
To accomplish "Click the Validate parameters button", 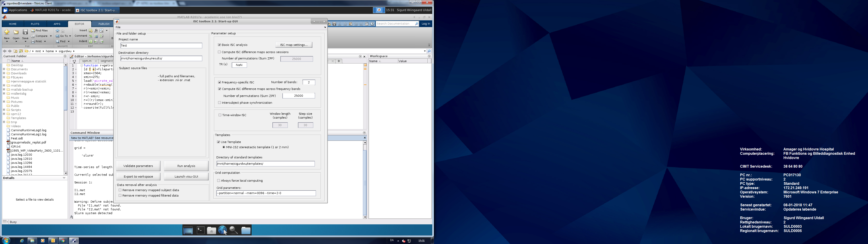I will [138, 166].
